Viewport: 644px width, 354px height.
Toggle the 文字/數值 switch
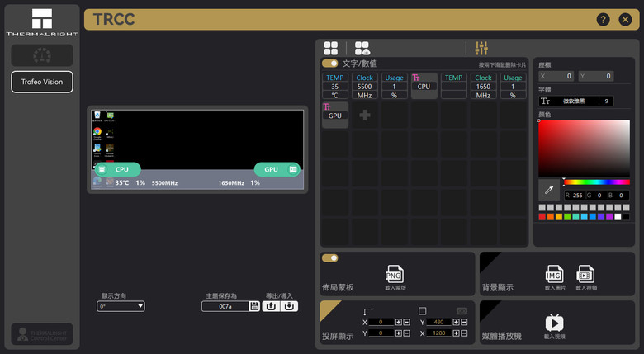(x=329, y=64)
